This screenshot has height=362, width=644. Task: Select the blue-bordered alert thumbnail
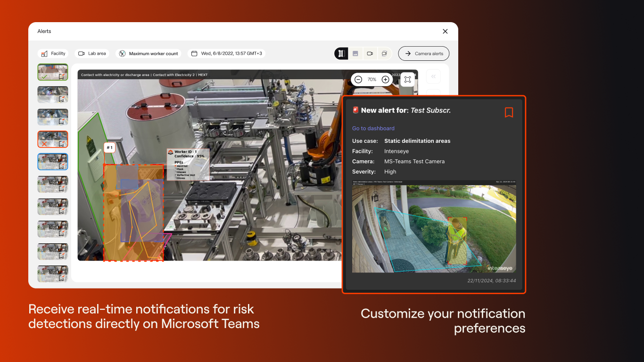[x=53, y=162]
